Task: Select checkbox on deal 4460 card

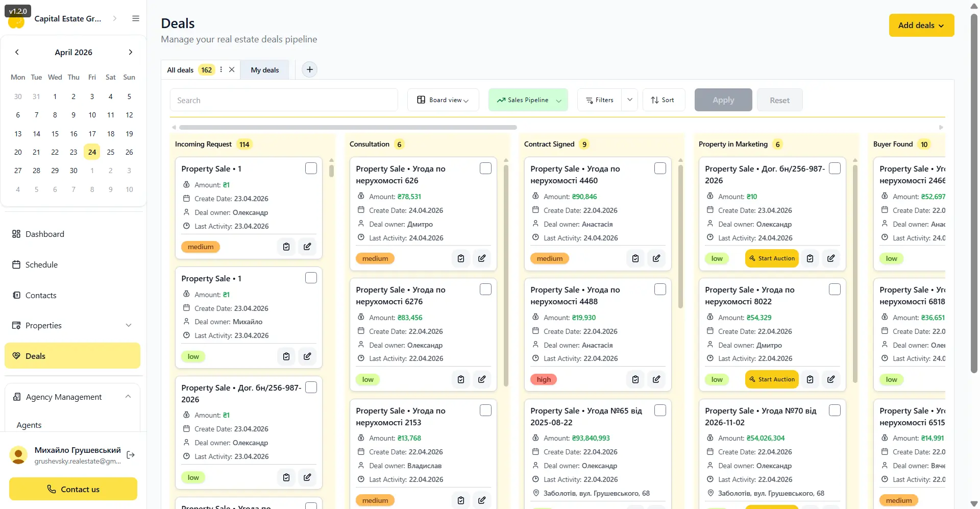Action: 660,168
